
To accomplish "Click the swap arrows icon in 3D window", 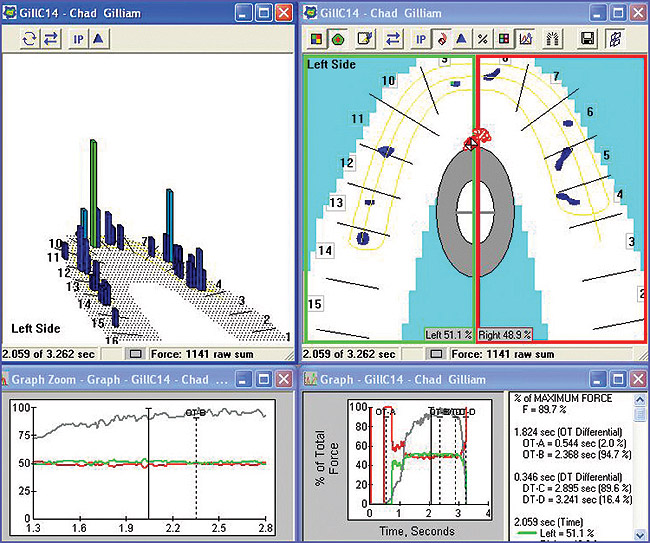I will (51, 40).
